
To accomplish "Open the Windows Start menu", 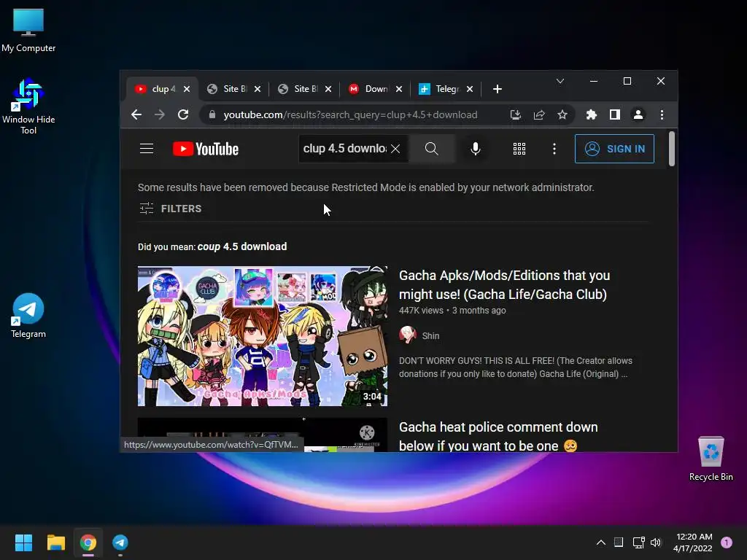I will tap(23, 542).
